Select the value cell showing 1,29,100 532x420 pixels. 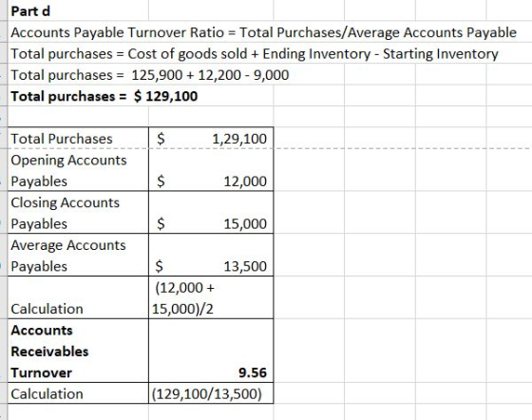[x=211, y=139]
